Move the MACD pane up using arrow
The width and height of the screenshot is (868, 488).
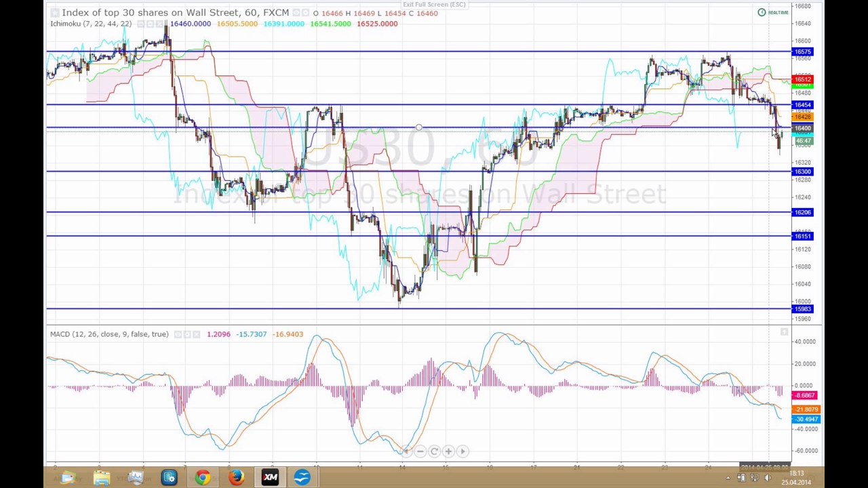[785, 332]
